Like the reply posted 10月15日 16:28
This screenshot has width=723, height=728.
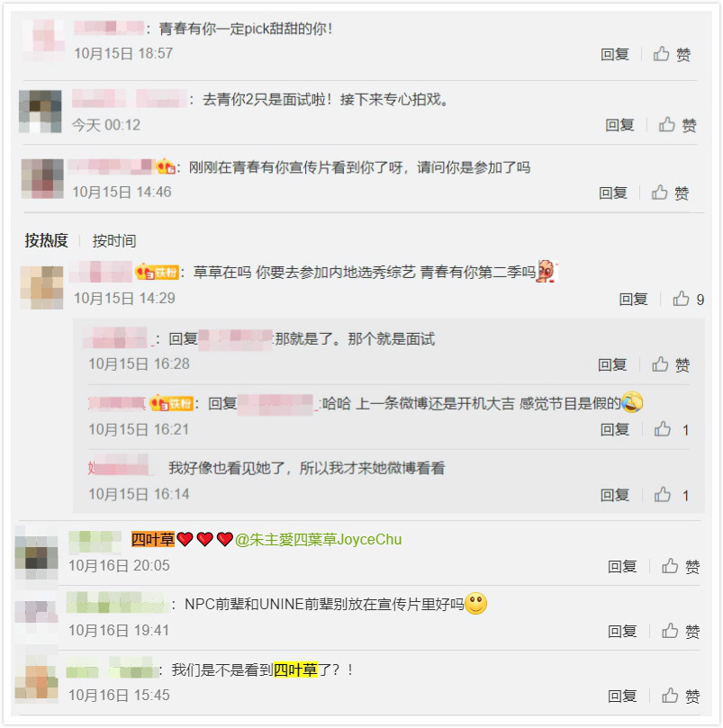(671, 365)
